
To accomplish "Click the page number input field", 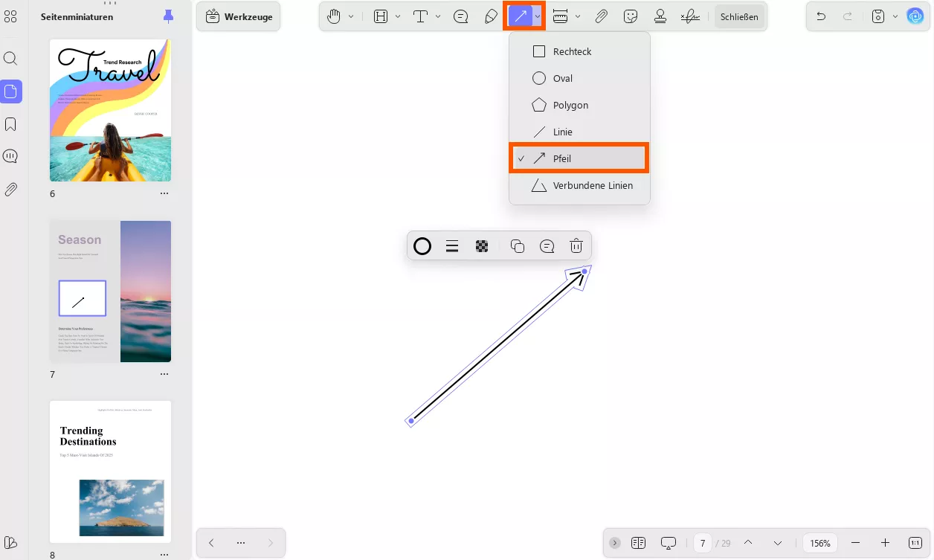I will click(x=703, y=543).
